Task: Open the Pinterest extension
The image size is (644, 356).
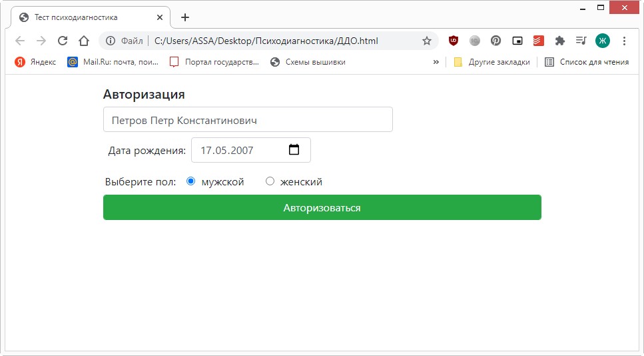Action: (x=496, y=41)
